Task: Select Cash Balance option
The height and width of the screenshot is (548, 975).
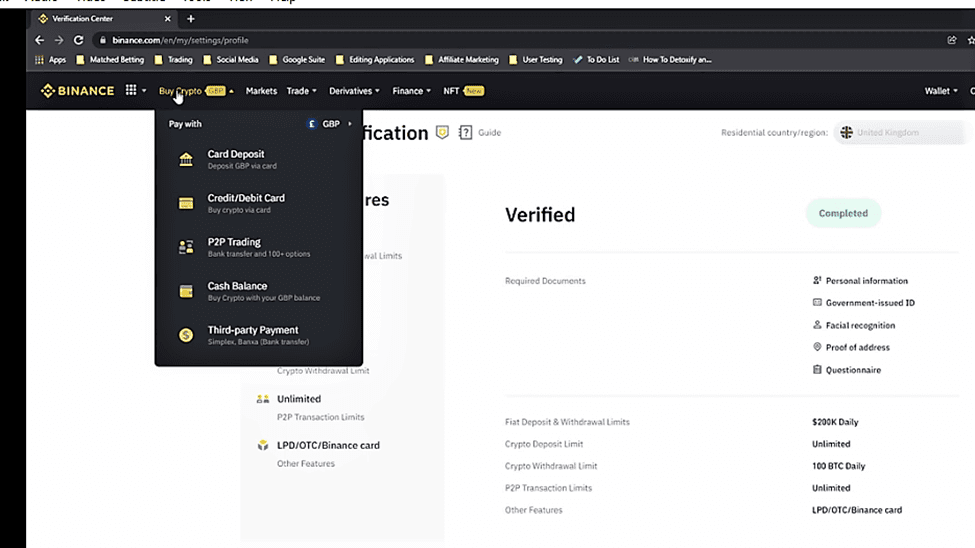Action: tap(259, 291)
